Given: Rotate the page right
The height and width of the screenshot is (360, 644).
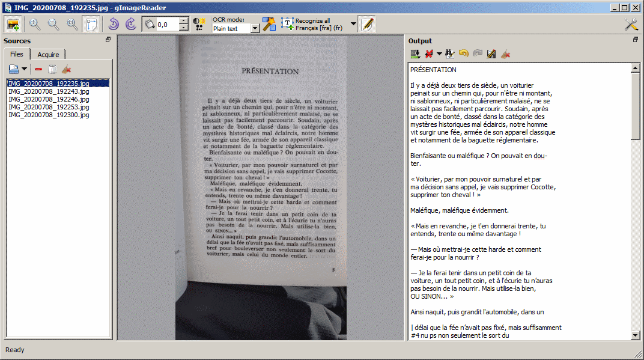Looking at the screenshot, I should pos(130,24).
